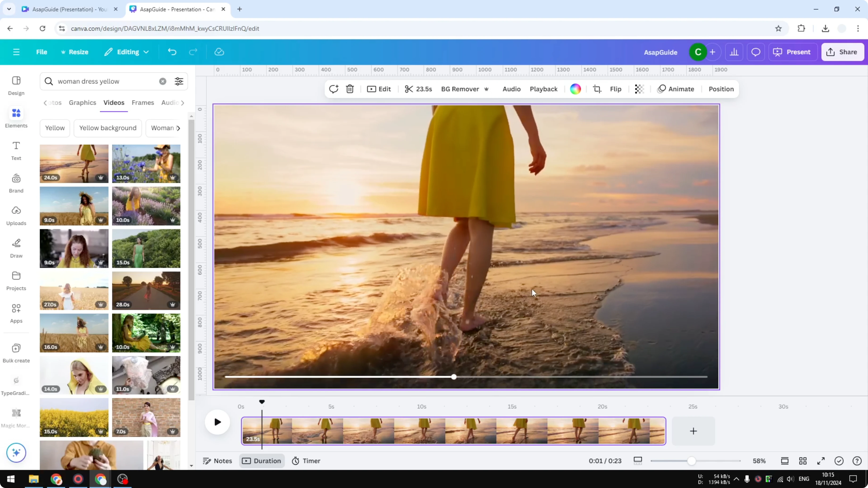Enable the Timer in the footer
This screenshot has width=868, height=488.
pyautogui.click(x=306, y=461)
